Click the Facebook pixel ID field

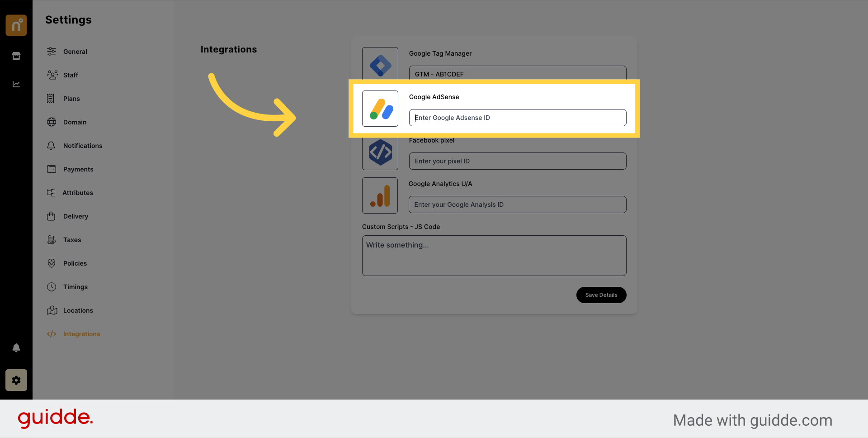click(x=518, y=161)
